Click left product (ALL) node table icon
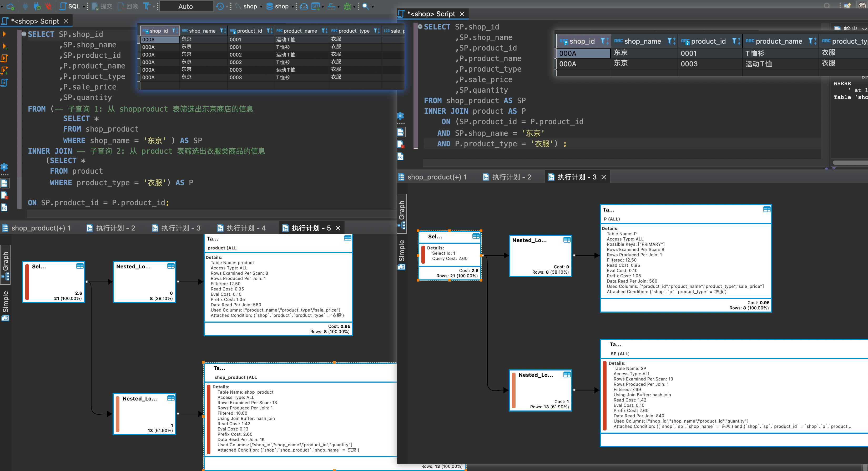 347,238
